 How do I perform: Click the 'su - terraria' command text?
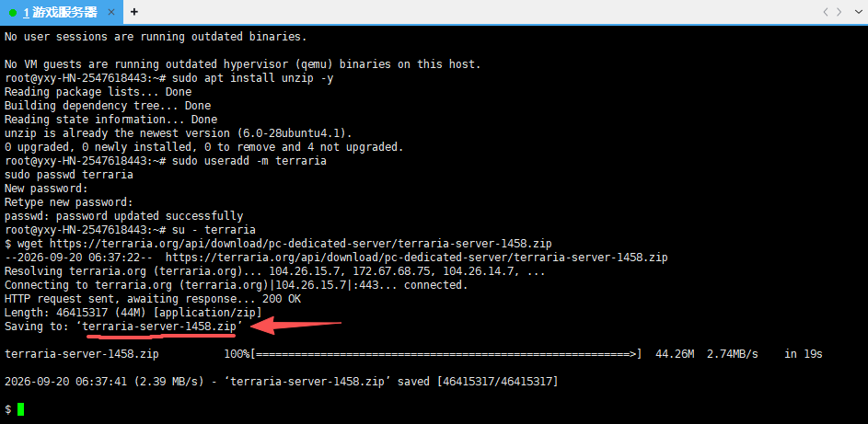(214, 230)
